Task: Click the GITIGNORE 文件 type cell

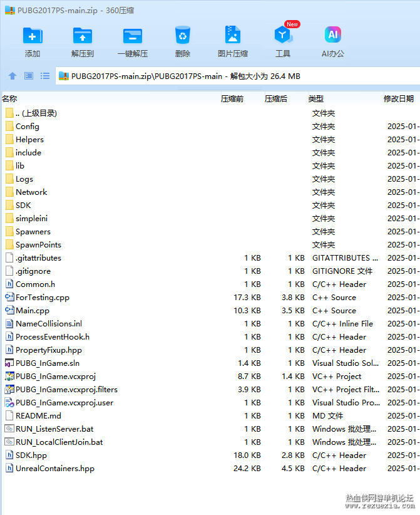Action: tap(342, 271)
